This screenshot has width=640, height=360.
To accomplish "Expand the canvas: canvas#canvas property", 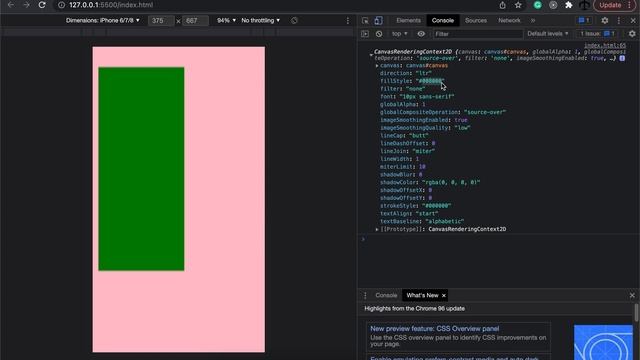I will [x=377, y=65].
